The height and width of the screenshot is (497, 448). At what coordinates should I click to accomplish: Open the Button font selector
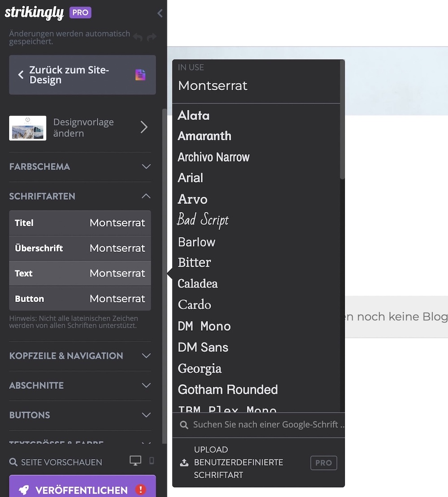pyautogui.click(x=80, y=298)
